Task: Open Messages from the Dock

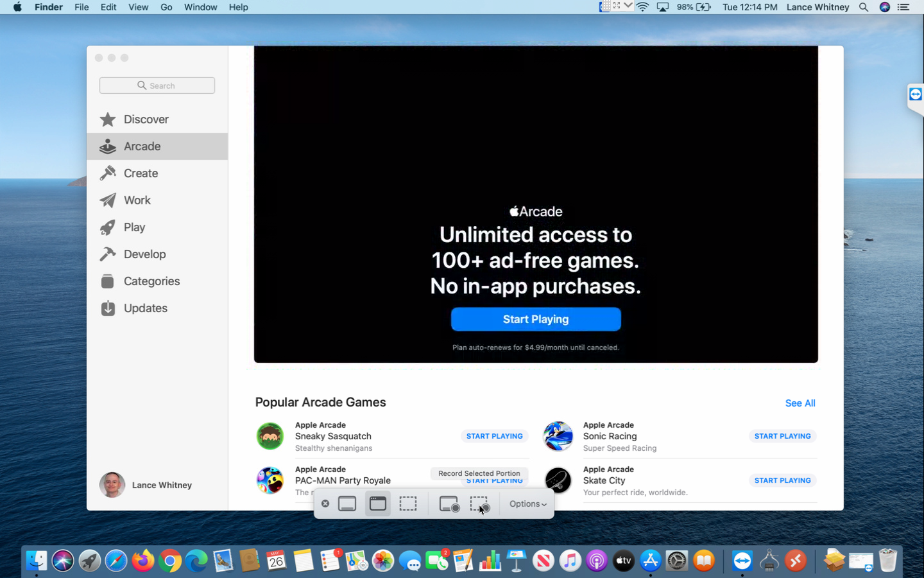Action: tap(410, 561)
